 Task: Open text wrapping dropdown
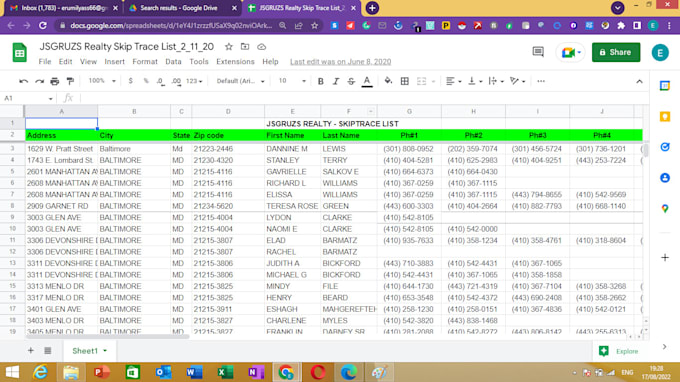(496, 81)
